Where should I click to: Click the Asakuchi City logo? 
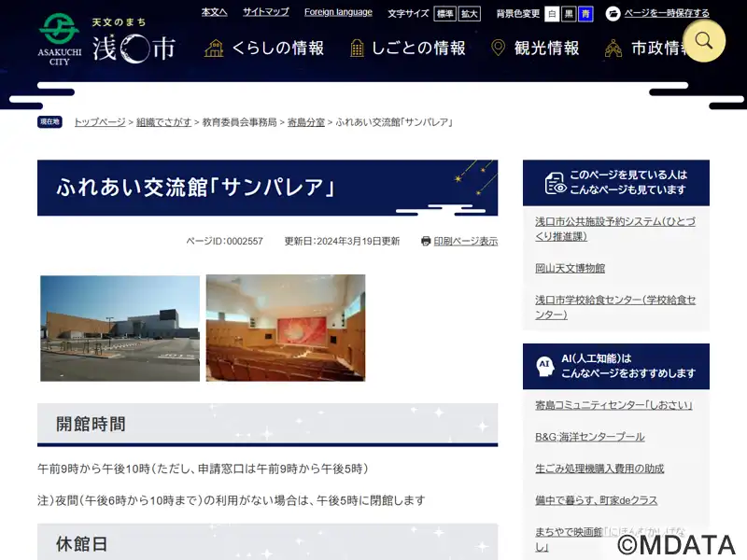point(106,41)
